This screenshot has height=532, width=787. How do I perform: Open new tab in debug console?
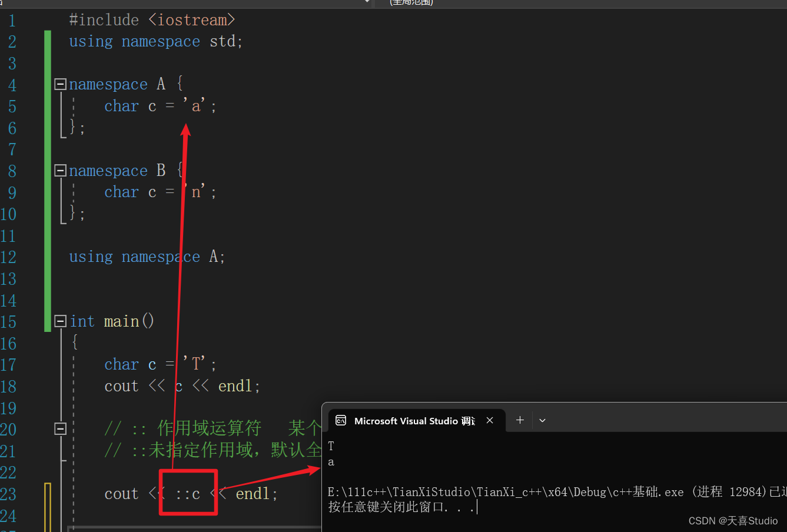(520, 420)
